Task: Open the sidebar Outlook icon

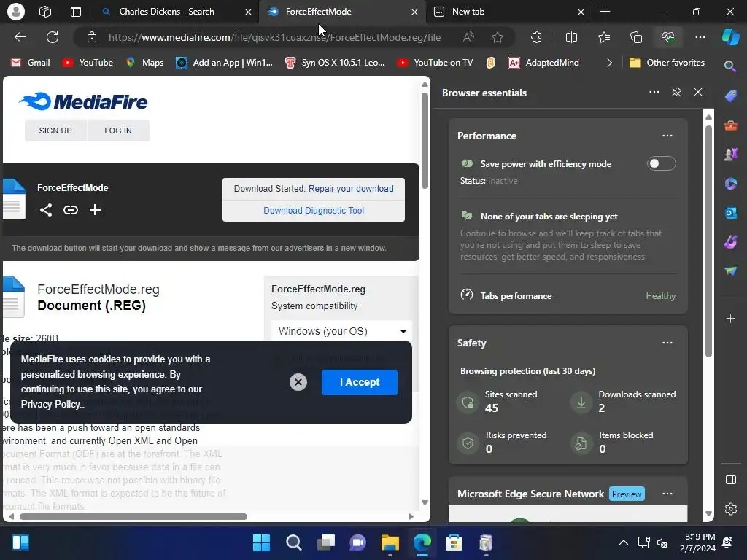Action: (x=730, y=213)
